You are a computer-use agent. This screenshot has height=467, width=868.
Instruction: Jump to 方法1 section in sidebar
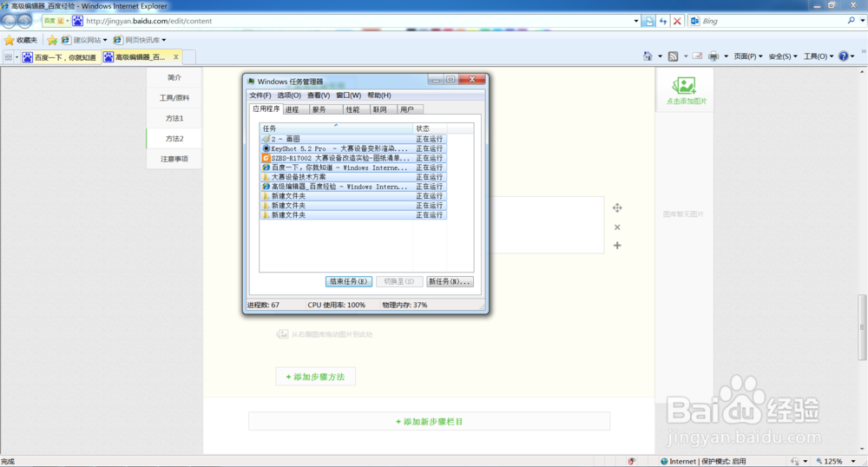click(x=174, y=118)
